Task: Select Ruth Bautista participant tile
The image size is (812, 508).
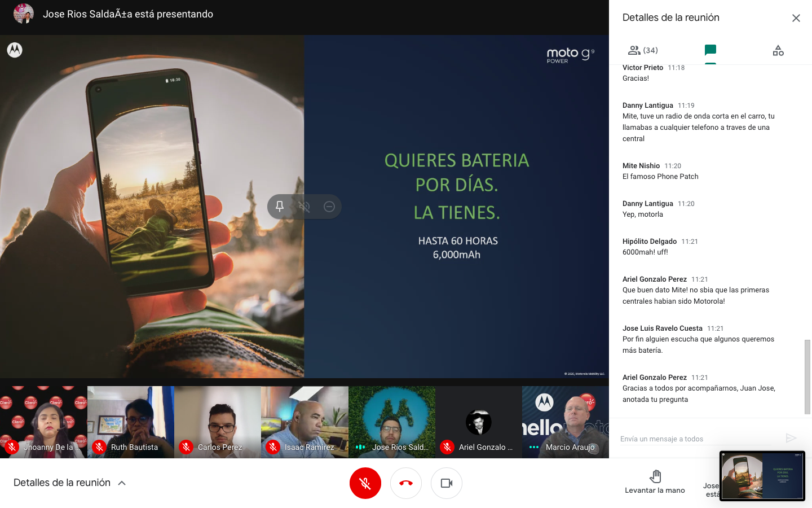Action: (130, 422)
